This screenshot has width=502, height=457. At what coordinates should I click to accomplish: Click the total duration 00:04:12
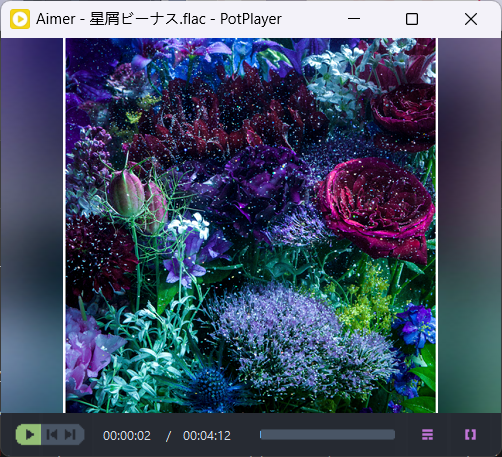pyautogui.click(x=207, y=436)
